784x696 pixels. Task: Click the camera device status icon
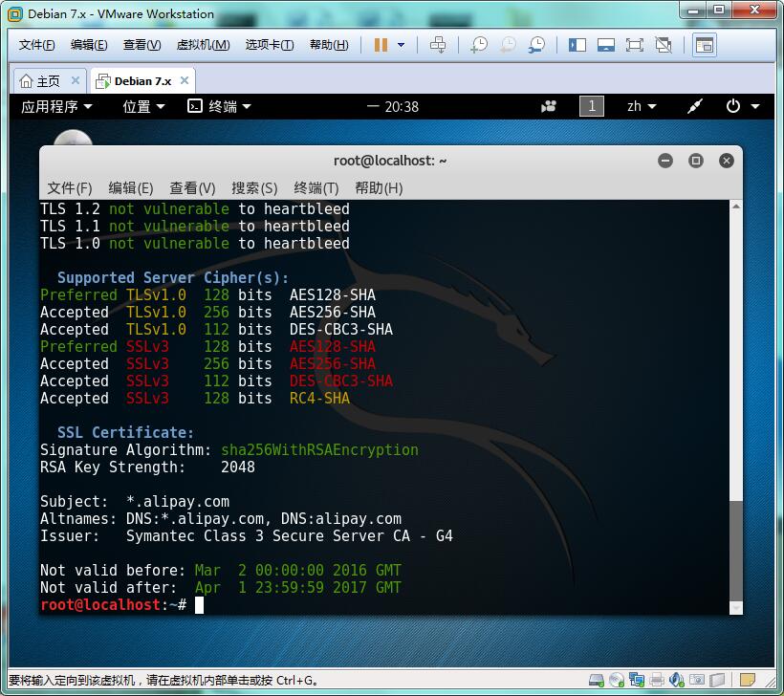tap(696, 680)
